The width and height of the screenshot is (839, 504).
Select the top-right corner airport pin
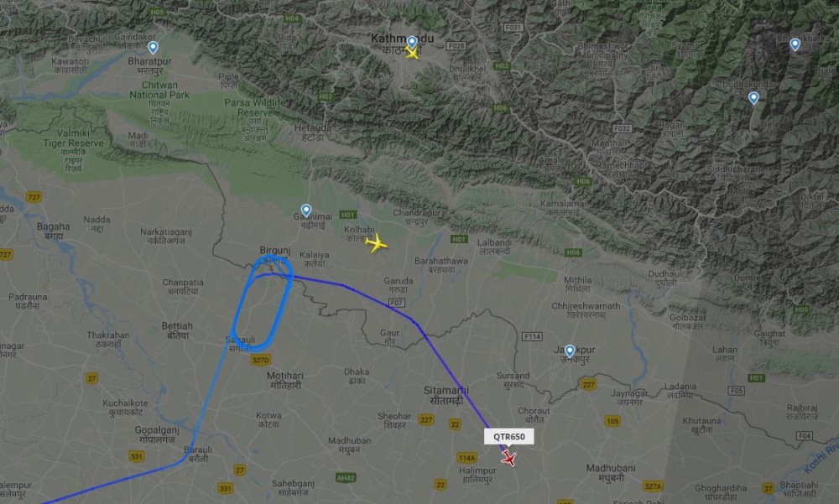click(795, 44)
